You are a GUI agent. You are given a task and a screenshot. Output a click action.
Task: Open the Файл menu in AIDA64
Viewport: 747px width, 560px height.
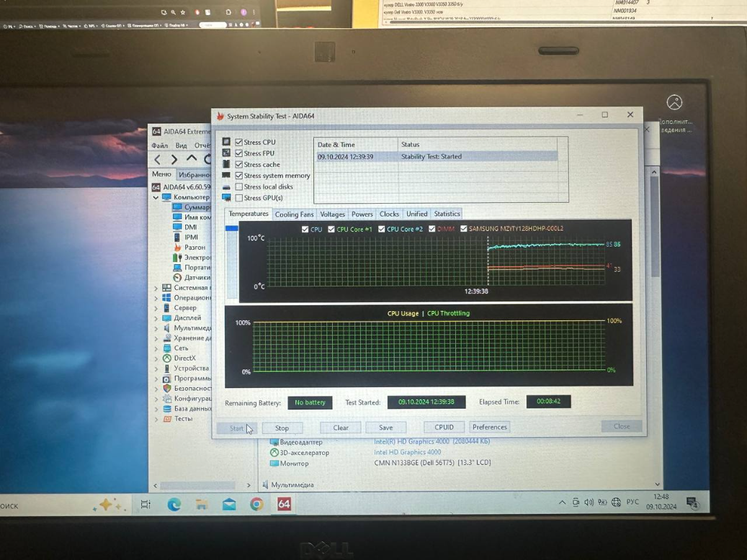[160, 145]
